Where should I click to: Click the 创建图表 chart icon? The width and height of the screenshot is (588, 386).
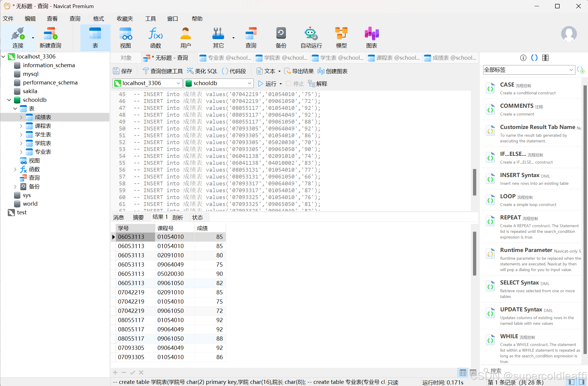point(321,71)
